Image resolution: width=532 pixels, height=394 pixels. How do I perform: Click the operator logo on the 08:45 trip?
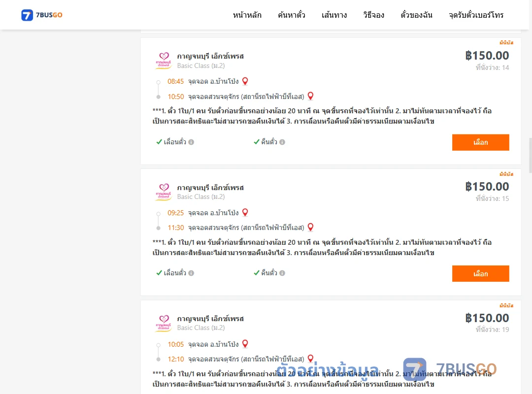[x=164, y=61]
